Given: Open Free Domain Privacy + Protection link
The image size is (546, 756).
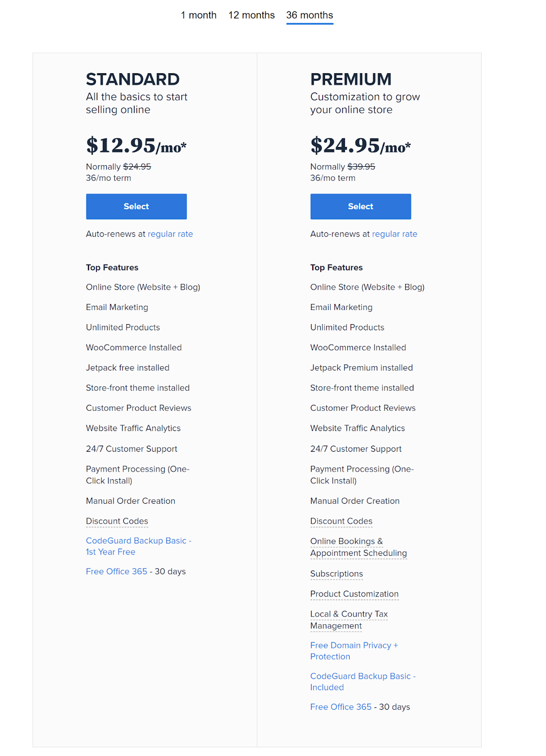Looking at the screenshot, I should [354, 651].
